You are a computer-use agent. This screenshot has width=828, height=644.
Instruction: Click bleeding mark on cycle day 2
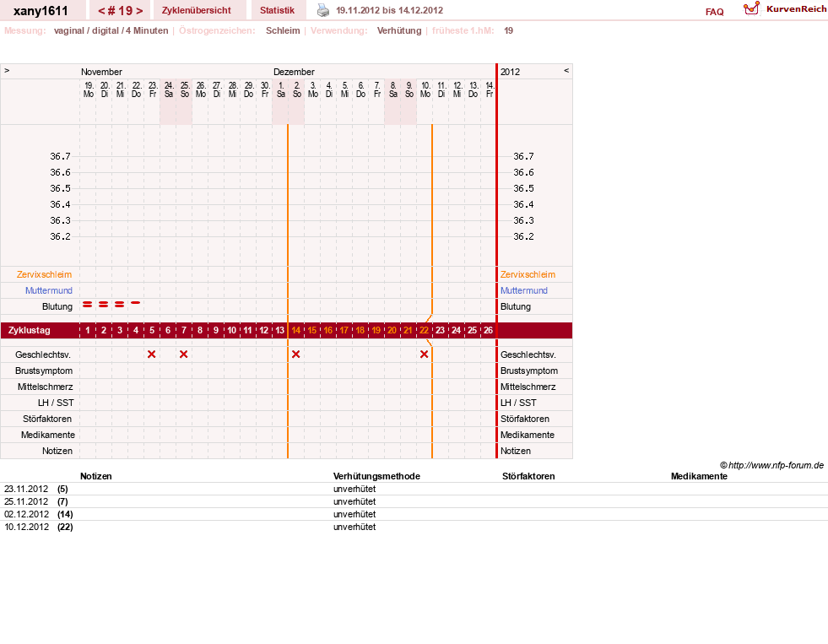[104, 305]
